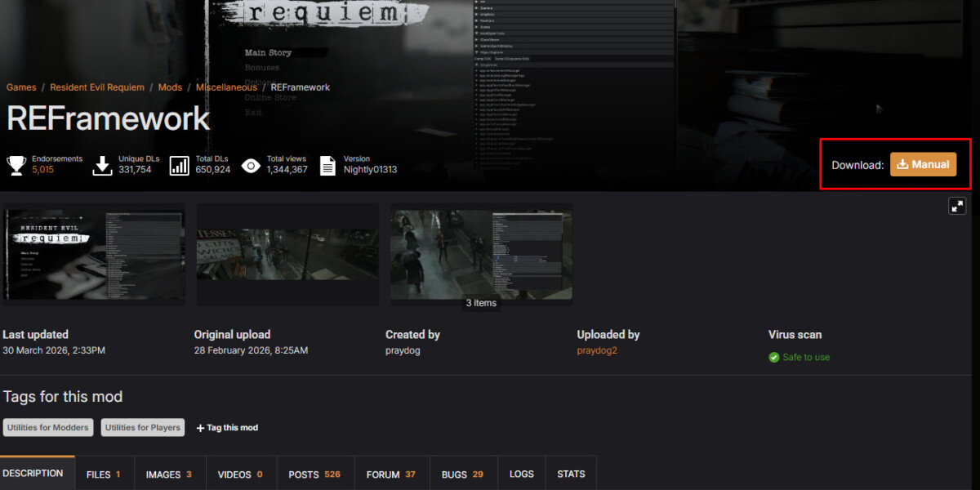Click the Total DLs bar chart icon
Viewport: 980px width, 490px height.
click(180, 165)
